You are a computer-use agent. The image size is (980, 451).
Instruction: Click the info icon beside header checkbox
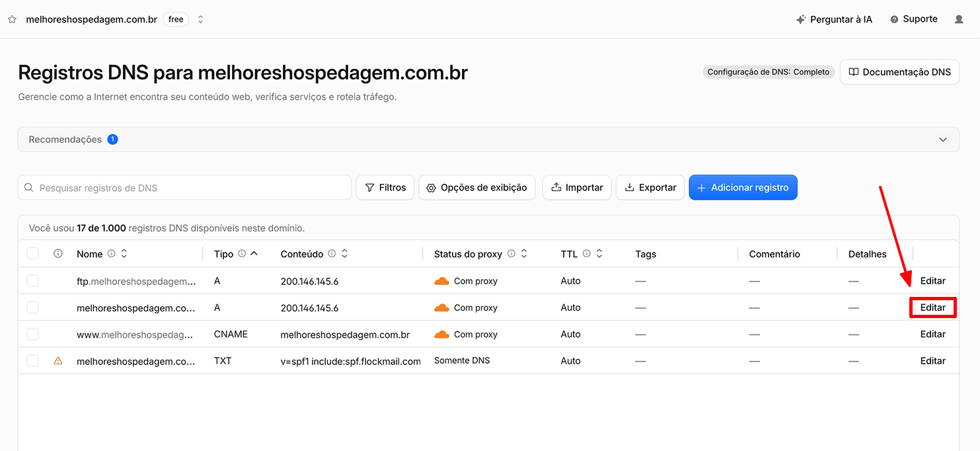click(58, 253)
